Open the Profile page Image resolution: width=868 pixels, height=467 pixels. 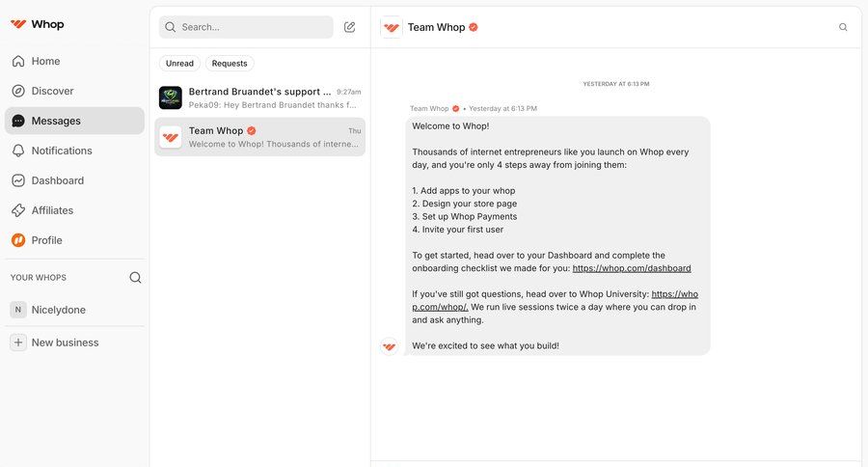pos(46,240)
